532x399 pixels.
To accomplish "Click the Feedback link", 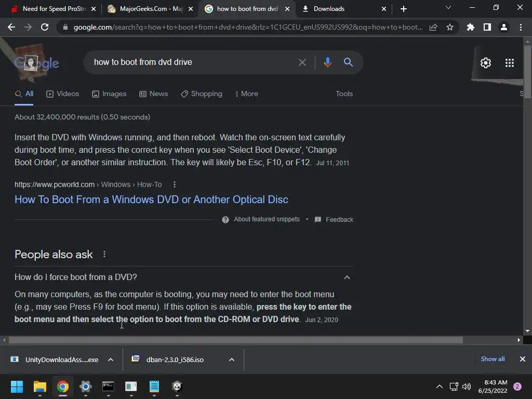I will coord(339,220).
